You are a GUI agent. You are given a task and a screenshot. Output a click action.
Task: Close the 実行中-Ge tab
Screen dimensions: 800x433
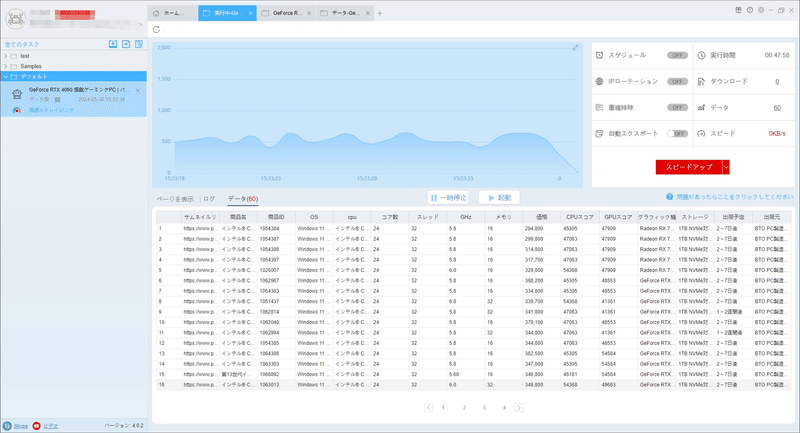[251, 13]
